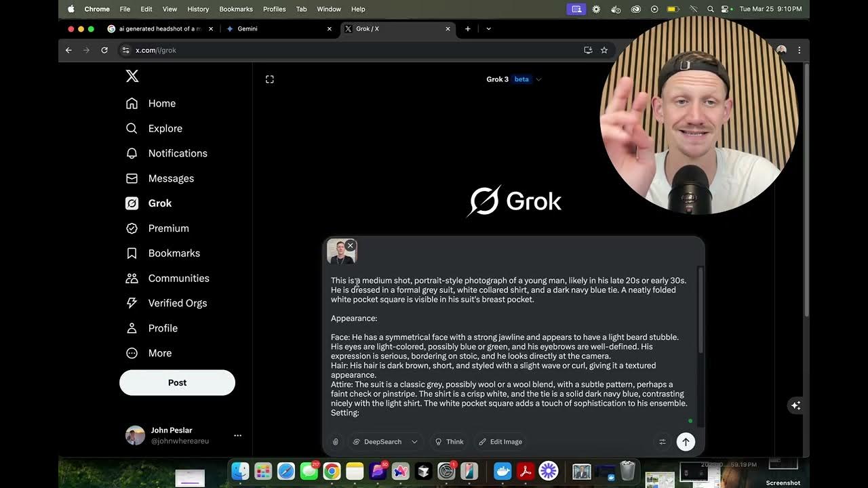
Task: Switch to the AI generated headshot tab
Action: 160,28
